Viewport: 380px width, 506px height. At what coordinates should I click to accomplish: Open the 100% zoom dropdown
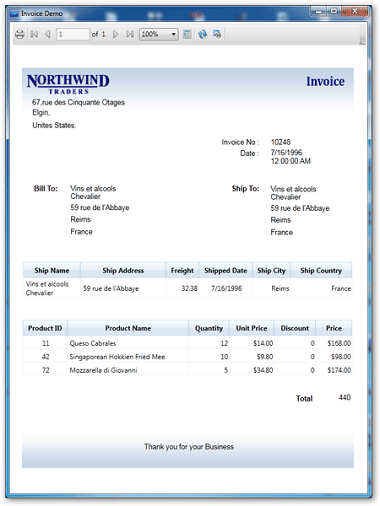coord(159,34)
